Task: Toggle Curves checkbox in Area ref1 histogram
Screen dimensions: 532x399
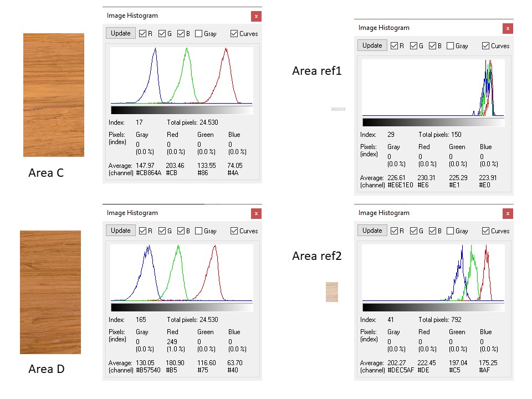Action: [486, 46]
